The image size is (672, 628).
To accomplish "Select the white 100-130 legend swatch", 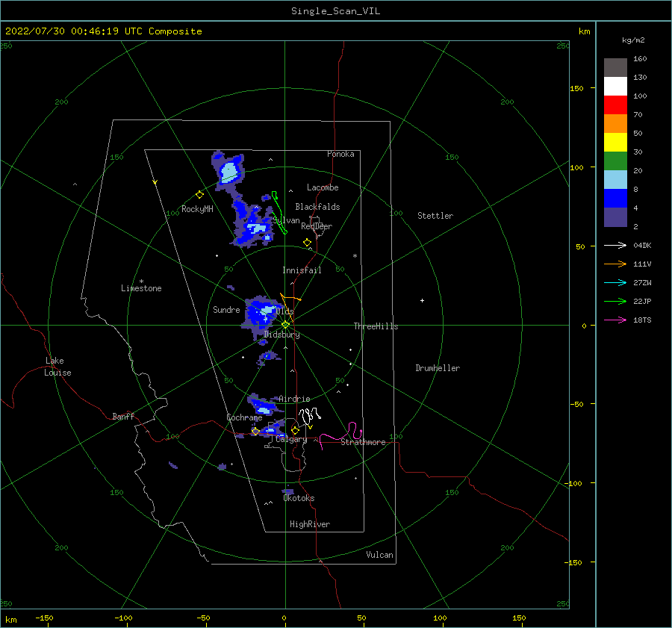I will 615,87.
